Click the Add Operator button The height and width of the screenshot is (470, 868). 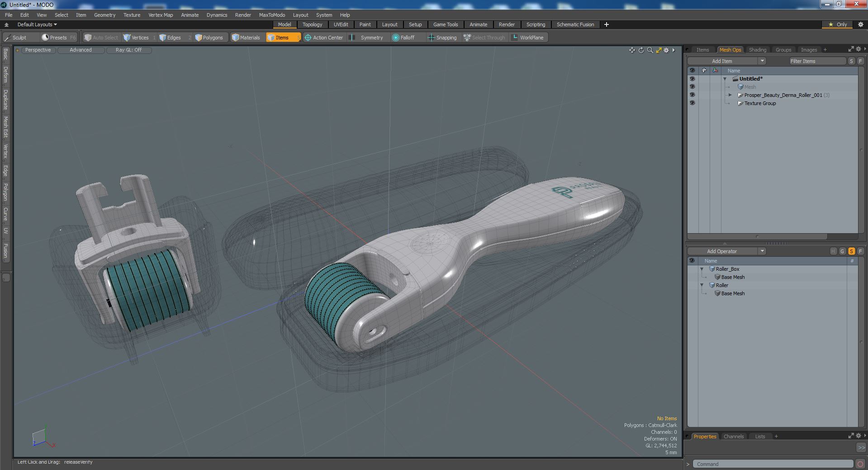pyautogui.click(x=722, y=251)
